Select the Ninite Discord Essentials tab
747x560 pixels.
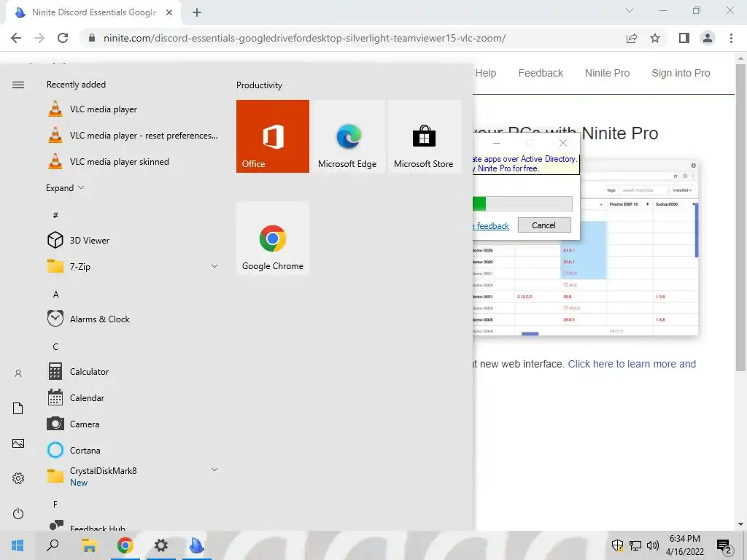point(93,13)
